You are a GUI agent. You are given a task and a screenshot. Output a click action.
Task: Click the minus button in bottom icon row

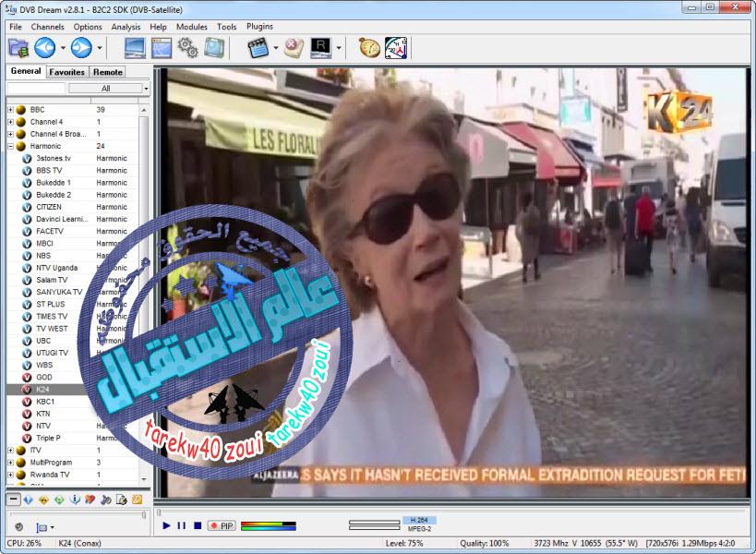[x=14, y=500]
